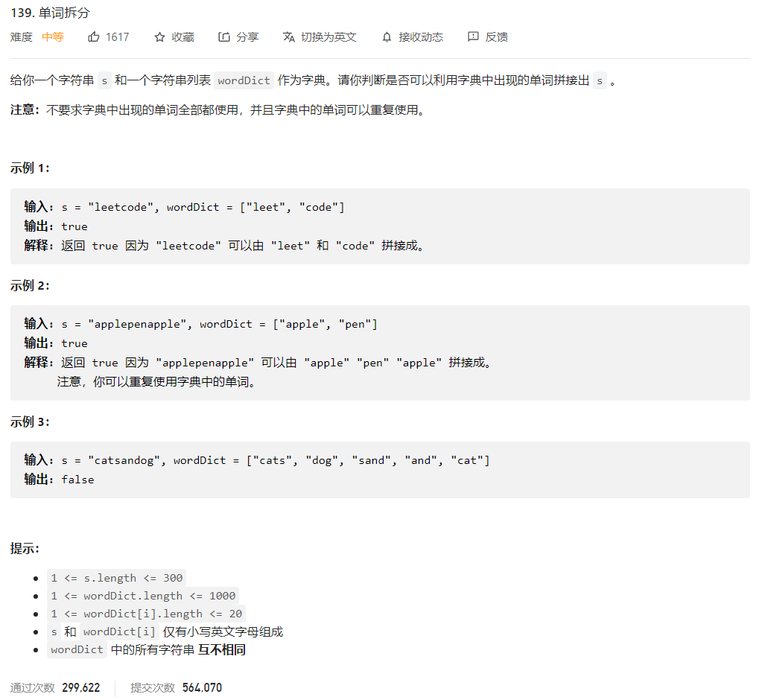This screenshot has height=700, width=759.
Task: Click the feedback speech-bubble icon
Action: click(473, 37)
